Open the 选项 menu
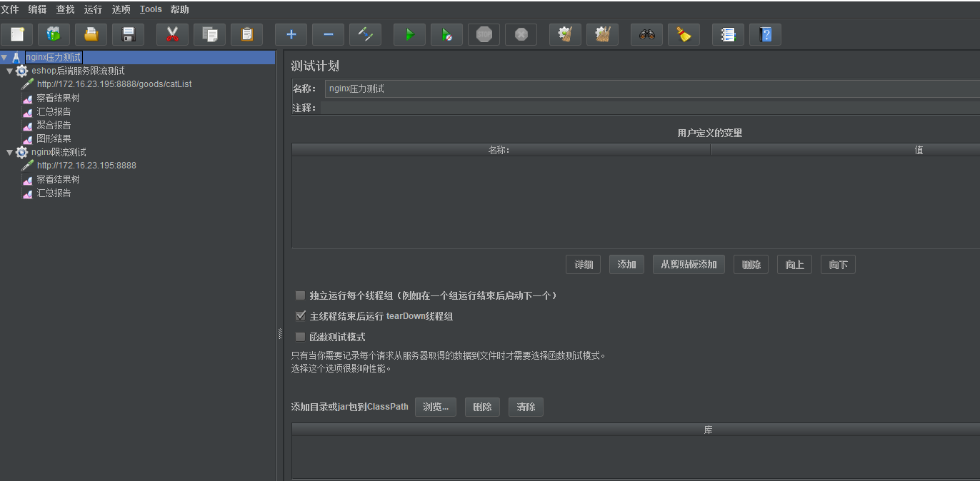980x481 pixels. pyautogui.click(x=120, y=9)
